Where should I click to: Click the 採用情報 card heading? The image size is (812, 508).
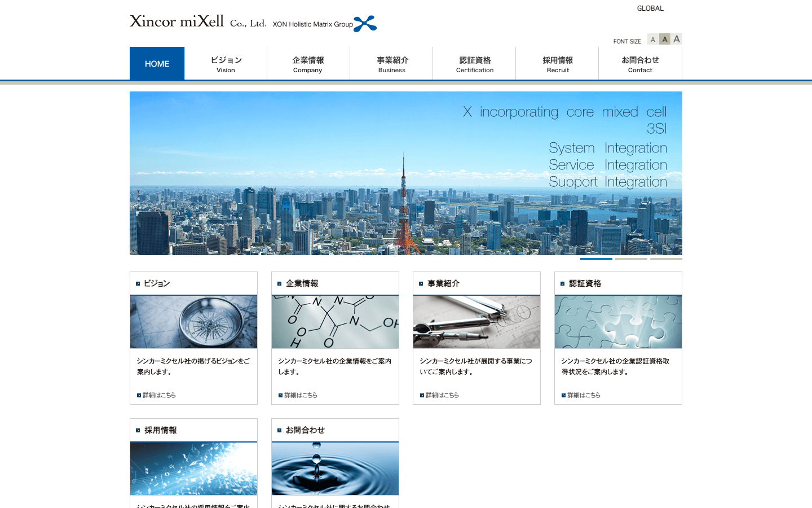coord(160,430)
